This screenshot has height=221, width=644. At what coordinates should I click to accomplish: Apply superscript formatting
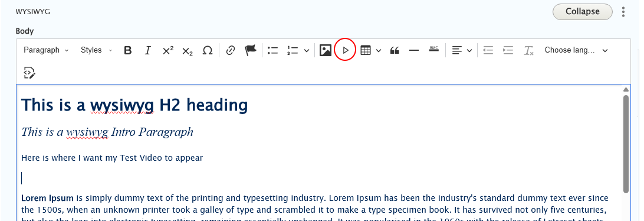pyautogui.click(x=167, y=51)
